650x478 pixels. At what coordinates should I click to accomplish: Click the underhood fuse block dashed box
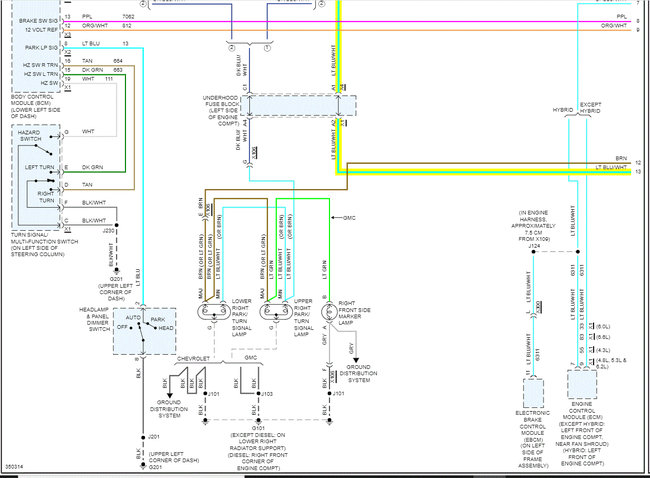298,106
